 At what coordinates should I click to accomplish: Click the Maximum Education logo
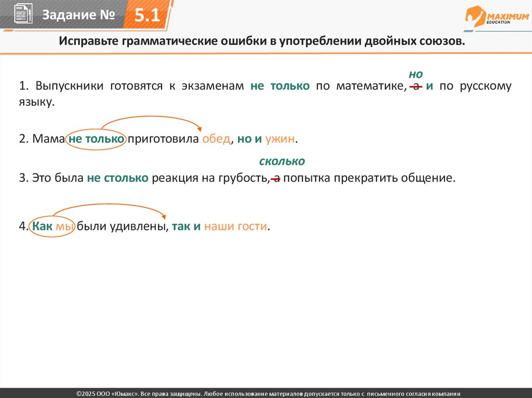click(497, 16)
